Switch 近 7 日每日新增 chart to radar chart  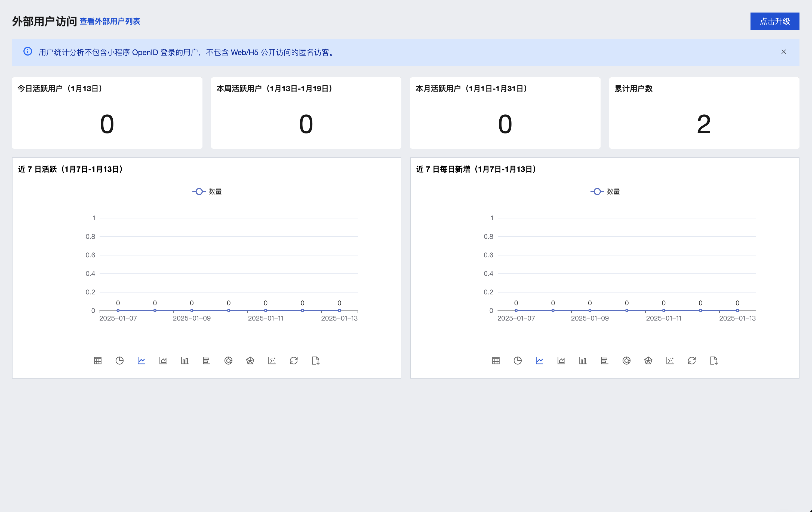648,361
